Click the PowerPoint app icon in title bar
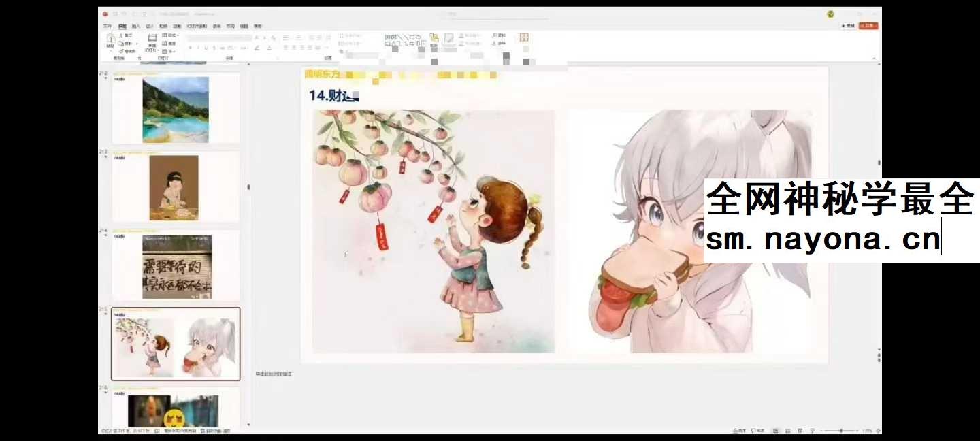Image resolution: width=980 pixels, height=441 pixels. tap(105, 14)
